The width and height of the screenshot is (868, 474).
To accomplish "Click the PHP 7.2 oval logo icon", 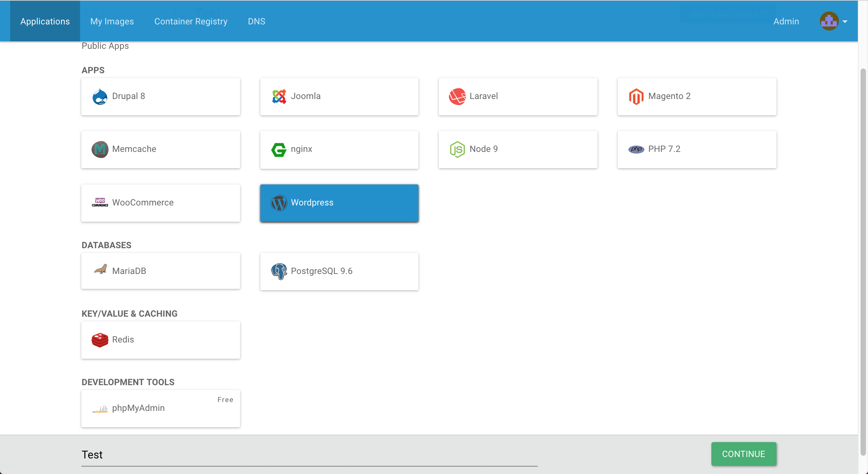I will [x=636, y=149].
